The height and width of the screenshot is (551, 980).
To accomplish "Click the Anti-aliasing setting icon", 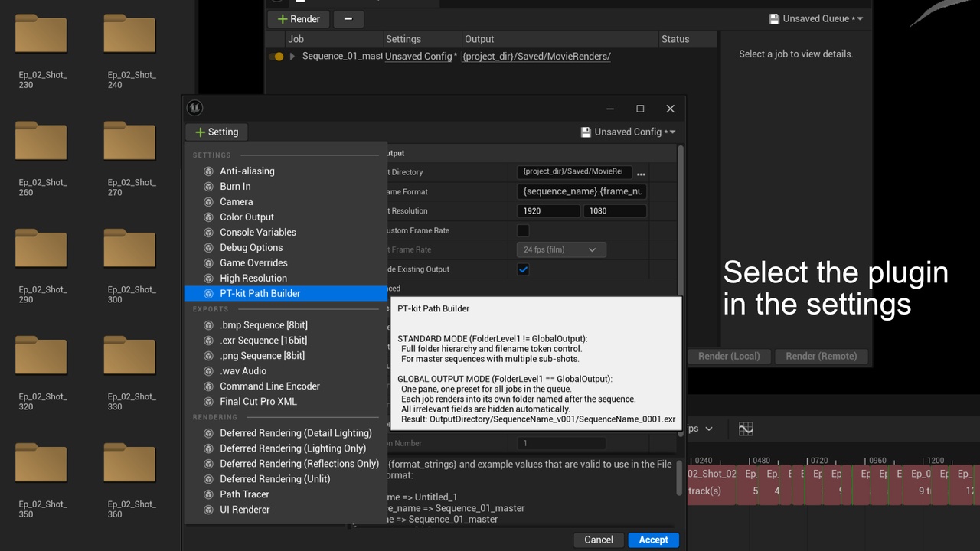I will 208,171.
